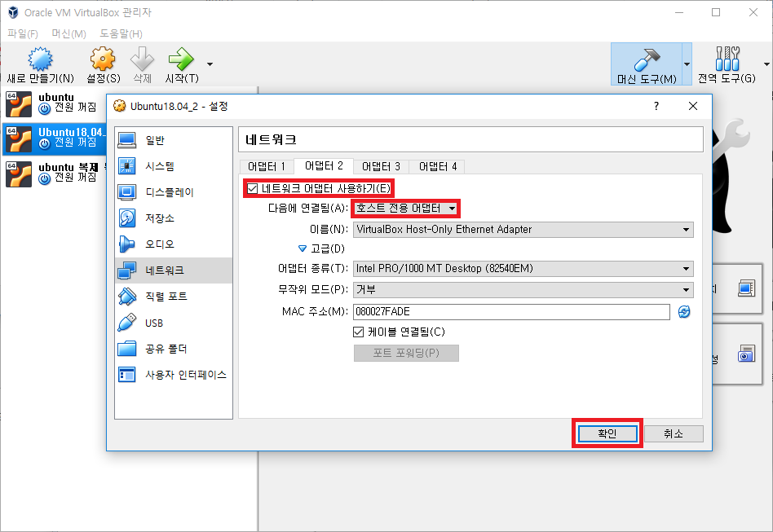Open USB settings category icon
The image size is (773, 532).
(127, 323)
